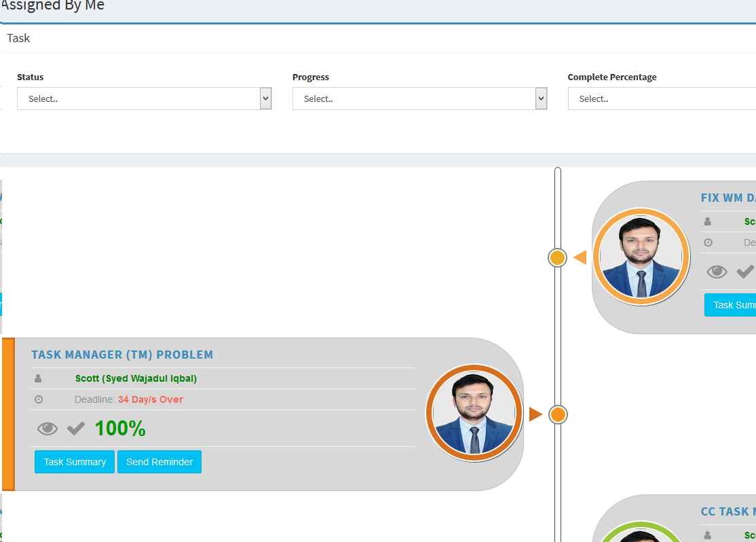Click the clock icon on the Fix WM card
Screen dimensions: 756x542
click(708, 242)
